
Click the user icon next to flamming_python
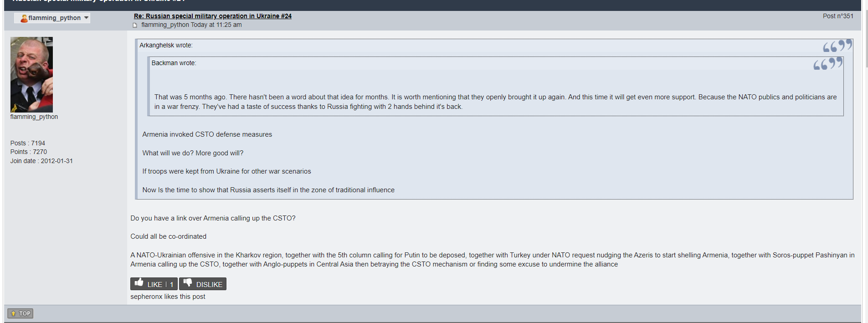tap(24, 18)
